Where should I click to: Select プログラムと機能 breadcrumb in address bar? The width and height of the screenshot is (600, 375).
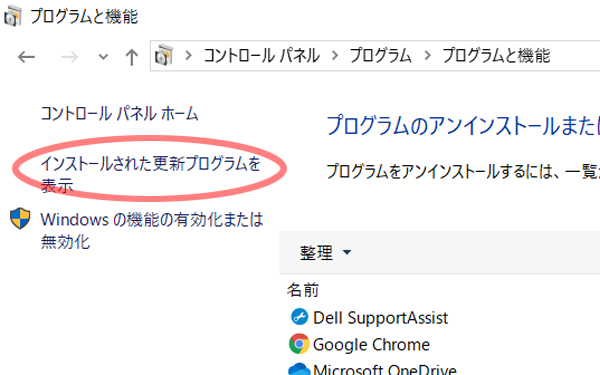[x=496, y=55]
